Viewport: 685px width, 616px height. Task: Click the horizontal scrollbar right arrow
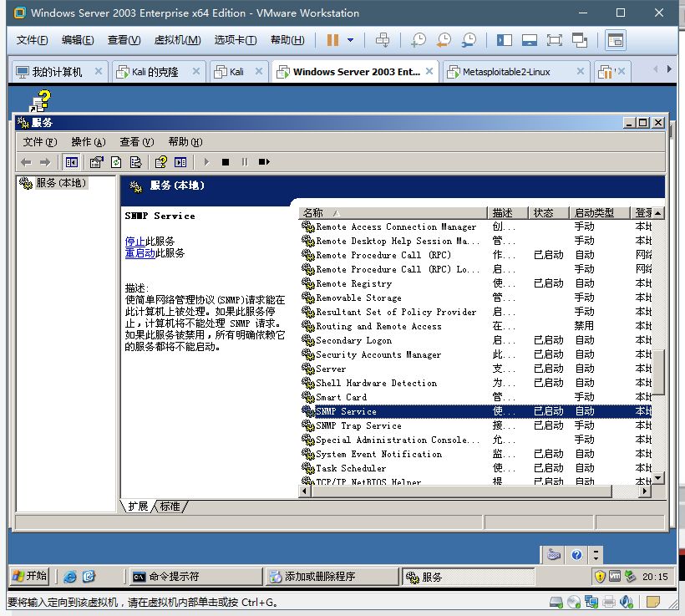click(645, 491)
